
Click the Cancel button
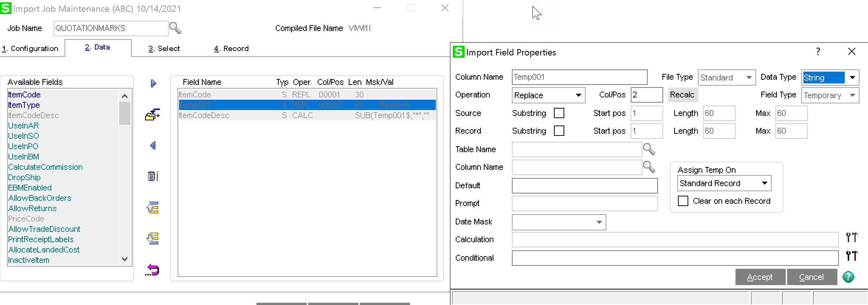click(812, 277)
